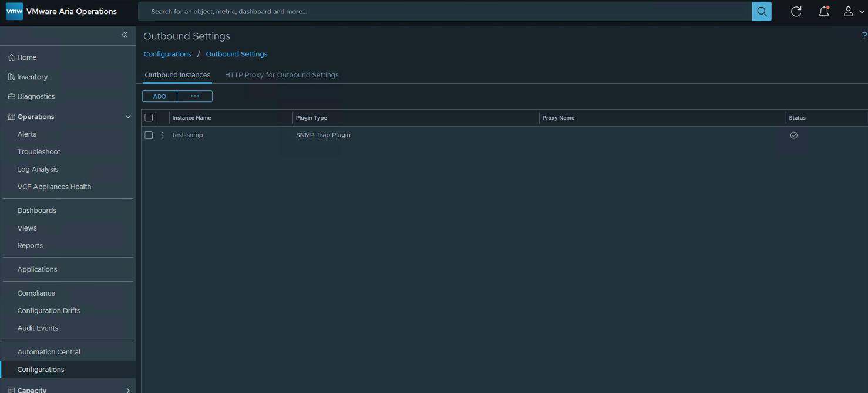868x393 pixels.
Task: Click the test-snmp status check icon
Action: 794,135
